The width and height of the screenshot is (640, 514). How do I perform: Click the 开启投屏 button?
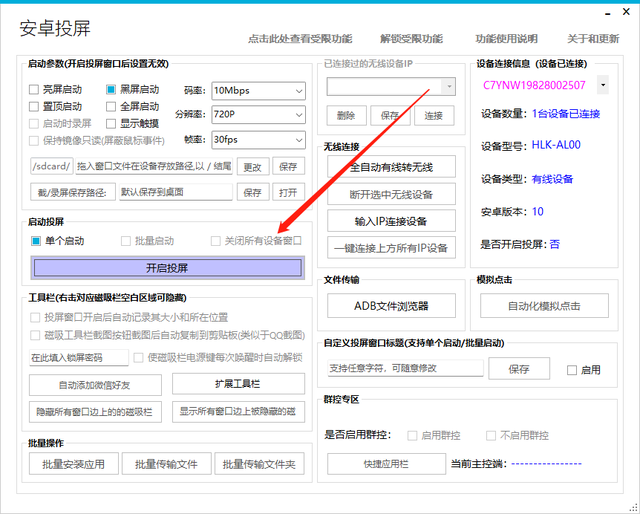click(167, 268)
